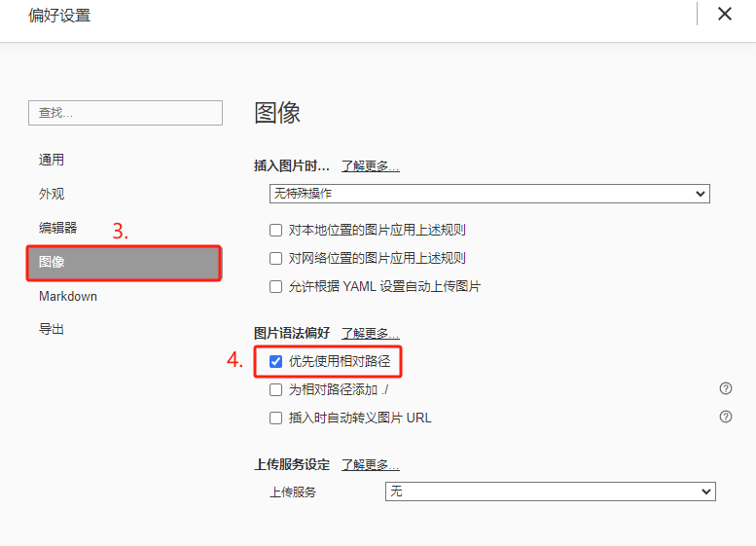Open the 上传服务 dropdown
This screenshot has width=756, height=546.
pyautogui.click(x=550, y=491)
